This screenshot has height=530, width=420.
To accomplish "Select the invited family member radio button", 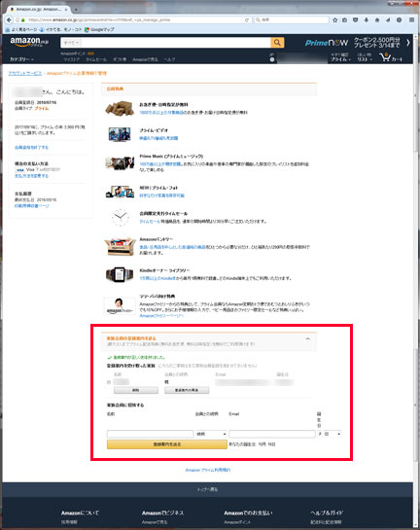I will [109, 382].
